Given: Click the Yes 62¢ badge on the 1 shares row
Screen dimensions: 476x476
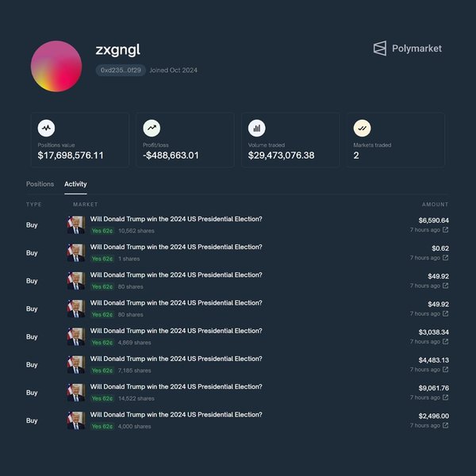Looking at the screenshot, I should click(x=102, y=259).
